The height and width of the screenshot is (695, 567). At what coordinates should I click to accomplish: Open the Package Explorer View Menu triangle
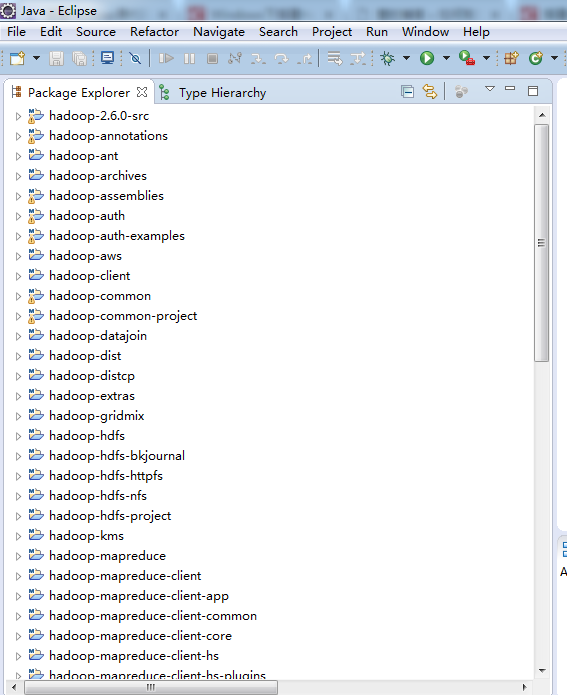click(x=490, y=89)
